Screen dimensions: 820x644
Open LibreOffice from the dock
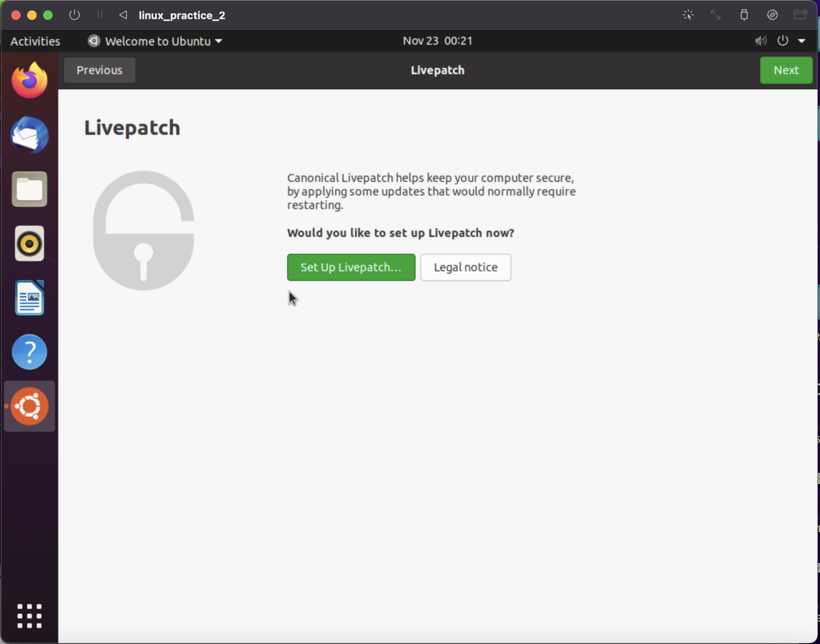(30, 297)
